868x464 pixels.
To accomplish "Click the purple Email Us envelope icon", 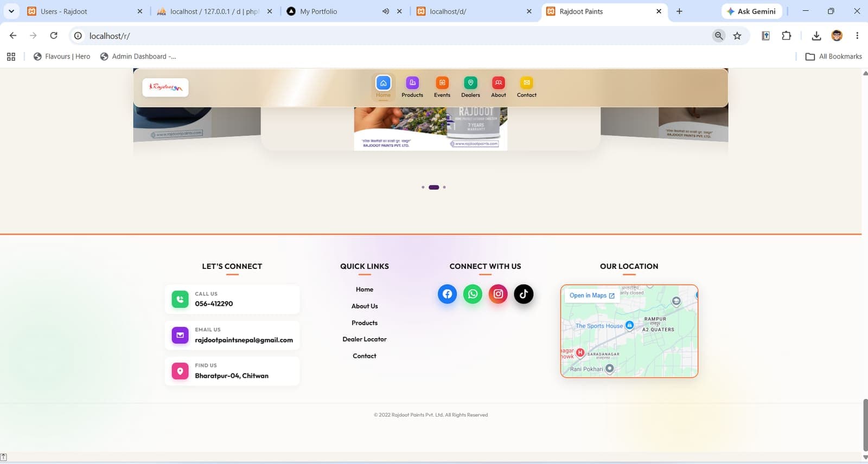I will coord(180,335).
